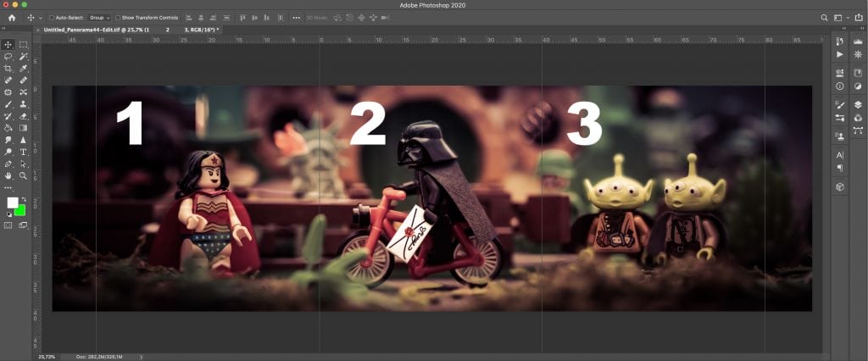Align right edges in options bar

tap(214, 18)
